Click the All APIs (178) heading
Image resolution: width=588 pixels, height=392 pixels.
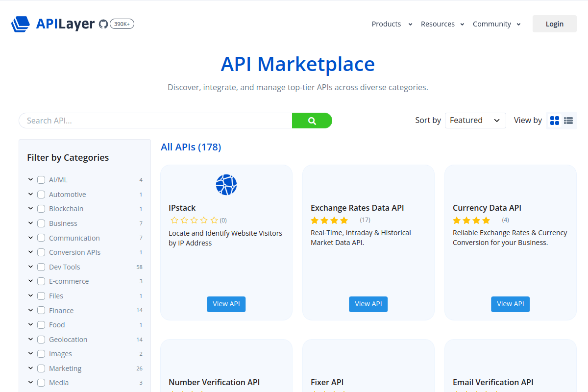(191, 147)
